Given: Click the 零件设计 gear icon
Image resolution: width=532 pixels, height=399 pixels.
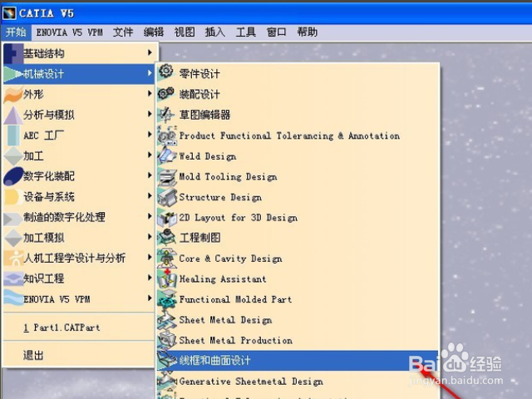Looking at the screenshot, I should [x=166, y=71].
